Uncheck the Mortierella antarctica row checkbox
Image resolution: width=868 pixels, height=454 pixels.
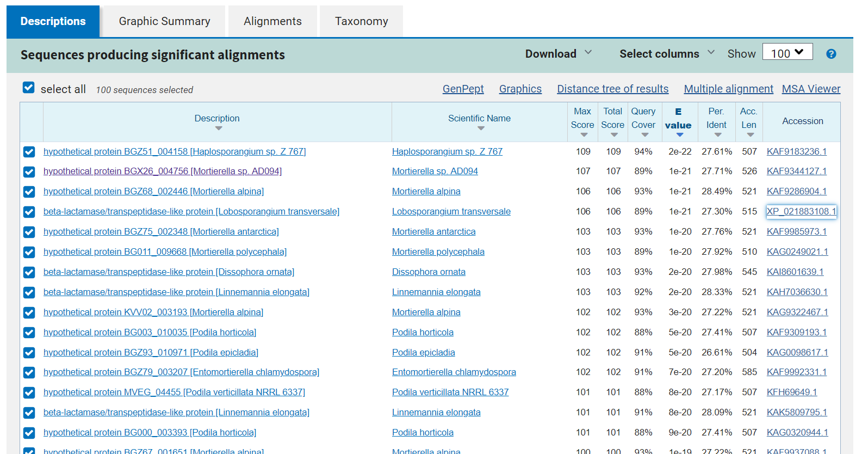click(x=29, y=232)
